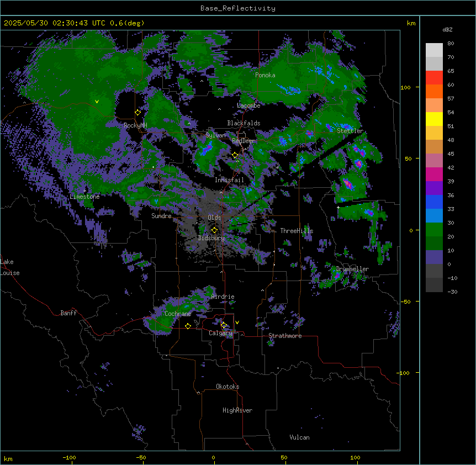This screenshot has width=476, height=465.
Task: Click the 100 tick label on the right axis
Action: [405, 87]
